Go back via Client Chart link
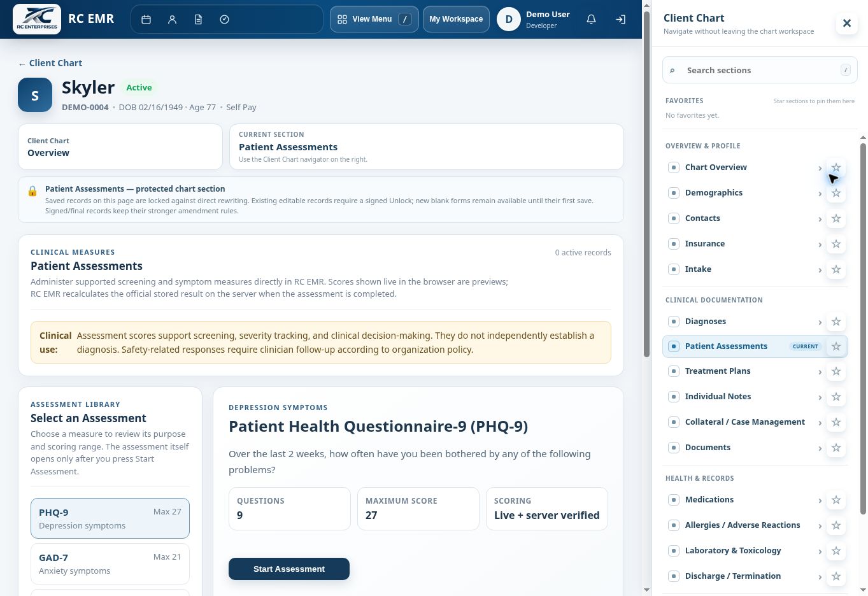 (x=50, y=63)
